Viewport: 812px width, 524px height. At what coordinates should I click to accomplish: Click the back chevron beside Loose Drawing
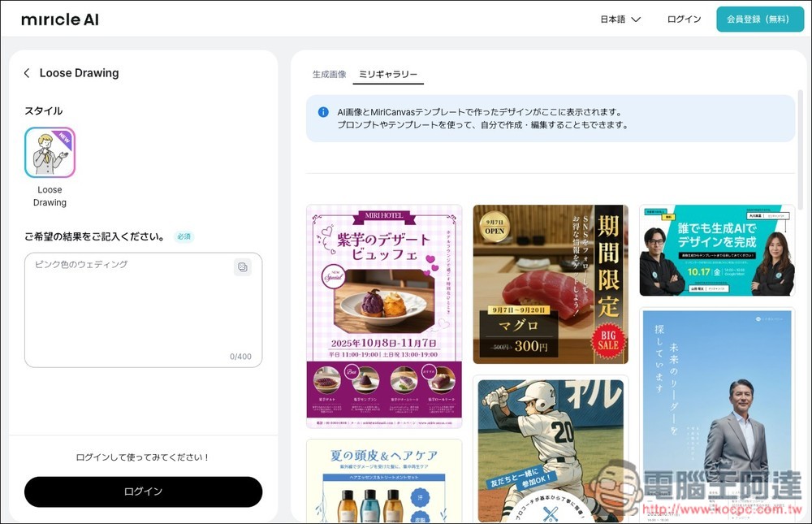(25, 72)
